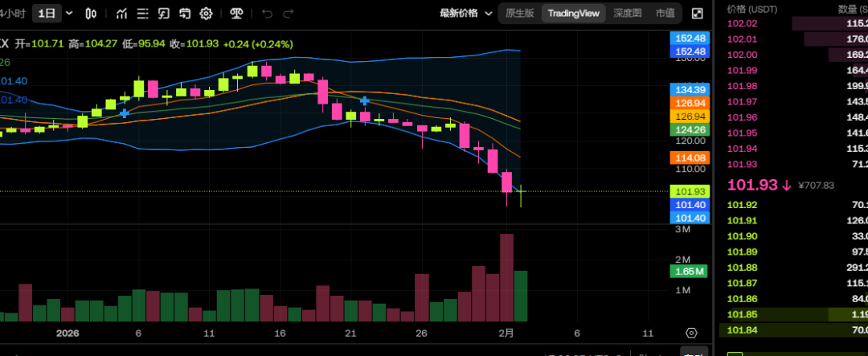Screen dimensions: 868x356
Task: Open the indicator templates list icon
Action: coord(142,13)
